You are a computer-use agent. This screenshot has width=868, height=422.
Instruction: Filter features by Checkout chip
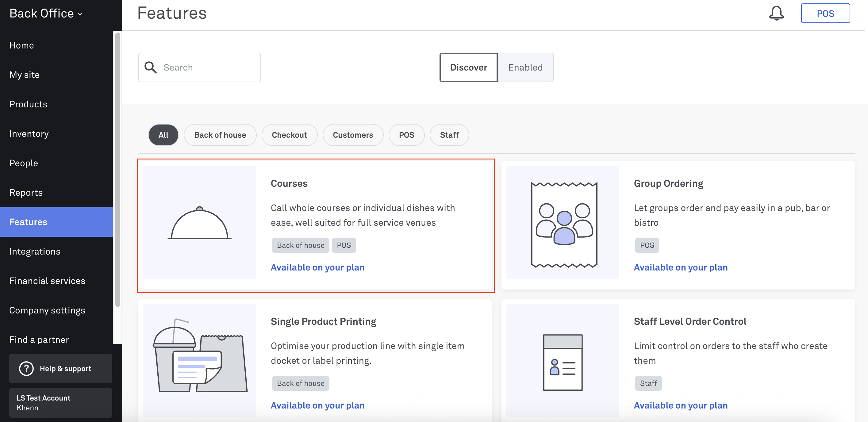tap(290, 135)
